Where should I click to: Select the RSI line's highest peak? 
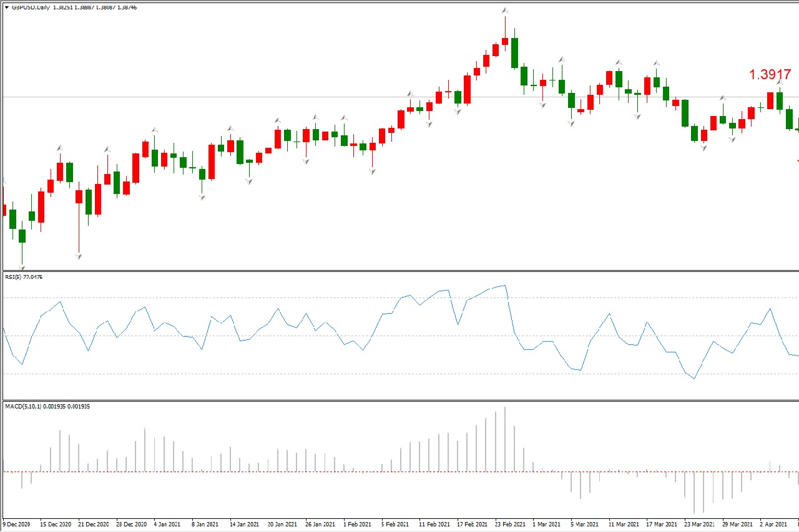pyautogui.click(x=504, y=286)
